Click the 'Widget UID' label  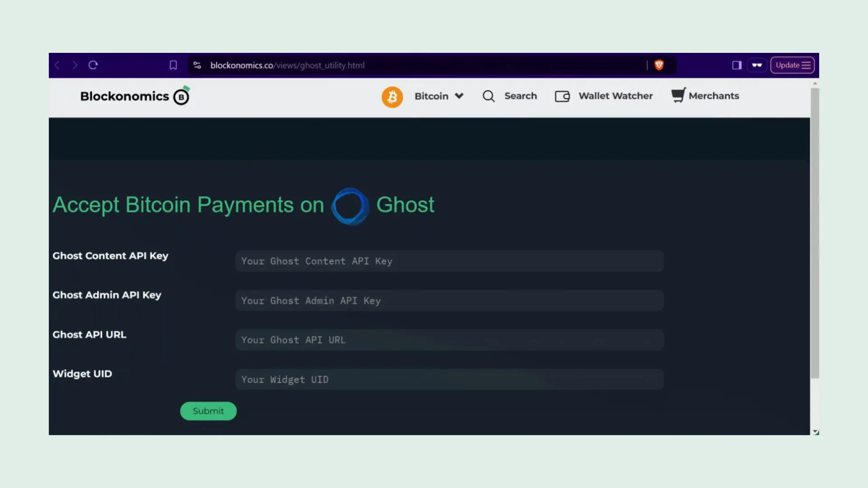82,374
